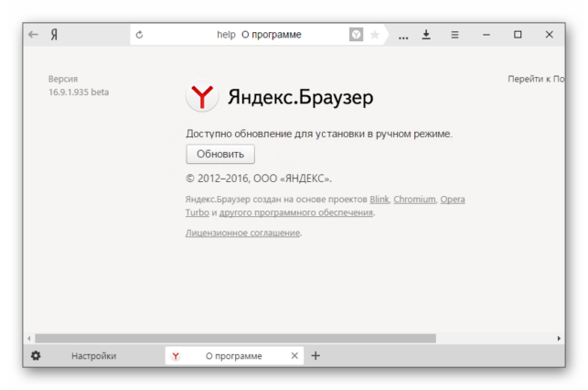Click the settings gear icon
The width and height of the screenshot is (588, 390).
pyautogui.click(x=36, y=355)
